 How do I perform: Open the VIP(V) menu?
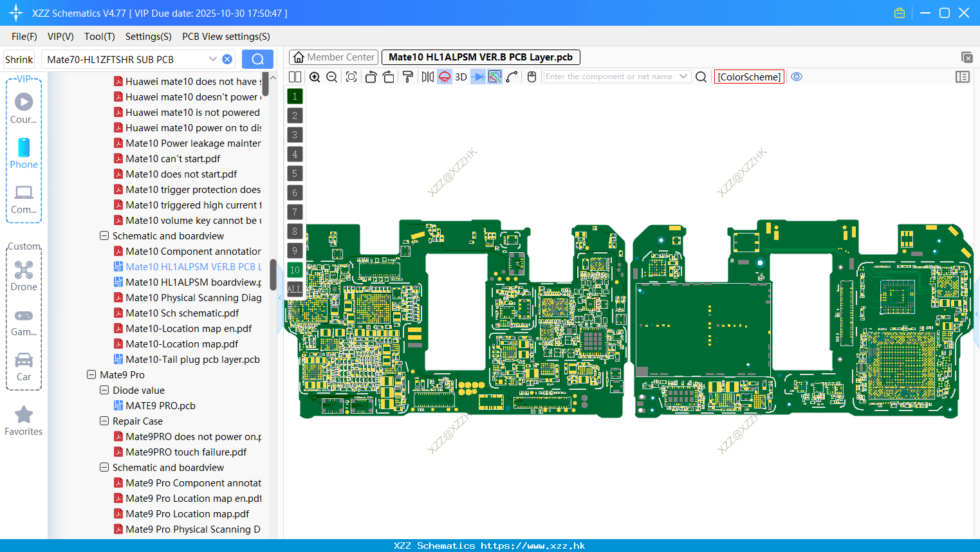pyautogui.click(x=60, y=37)
